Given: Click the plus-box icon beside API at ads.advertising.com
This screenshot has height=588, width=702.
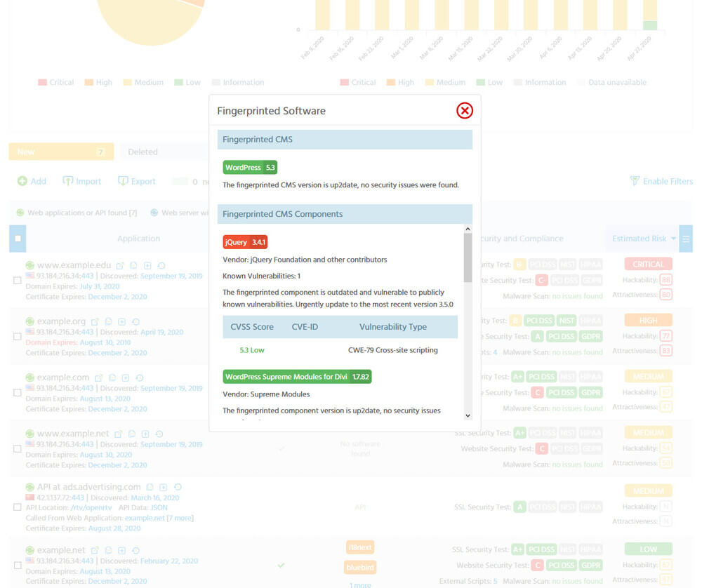Looking at the screenshot, I should click(164, 487).
